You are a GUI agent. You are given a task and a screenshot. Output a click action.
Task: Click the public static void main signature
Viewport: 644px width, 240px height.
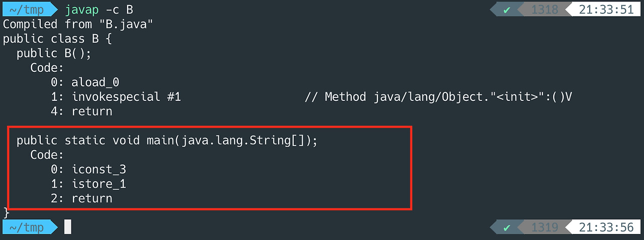(167, 141)
